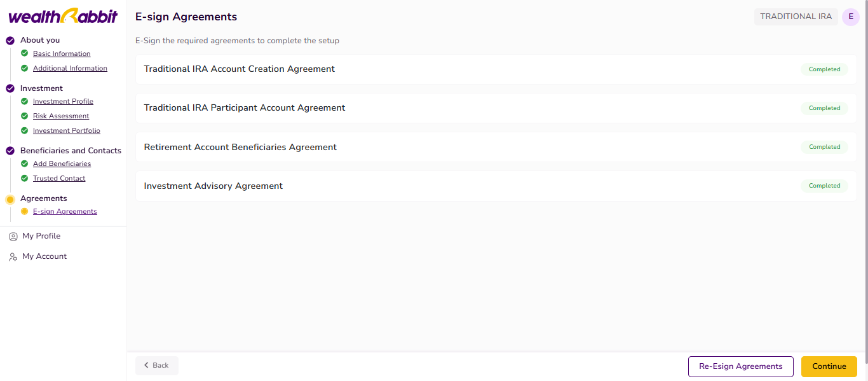
Task: Open the Investment Advisory Agreement row
Action: [x=214, y=186]
